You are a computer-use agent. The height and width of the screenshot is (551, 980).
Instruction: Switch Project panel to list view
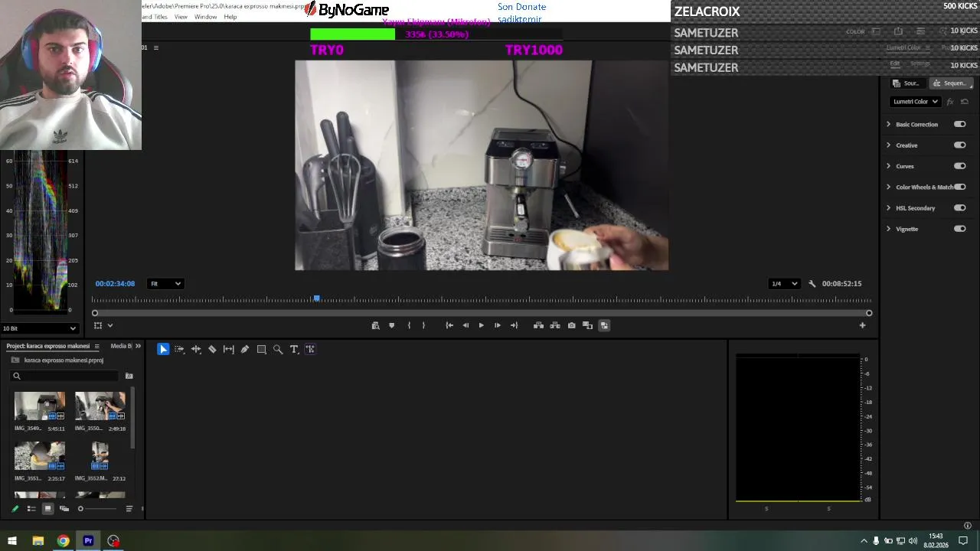pyautogui.click(x=31, y=509)
